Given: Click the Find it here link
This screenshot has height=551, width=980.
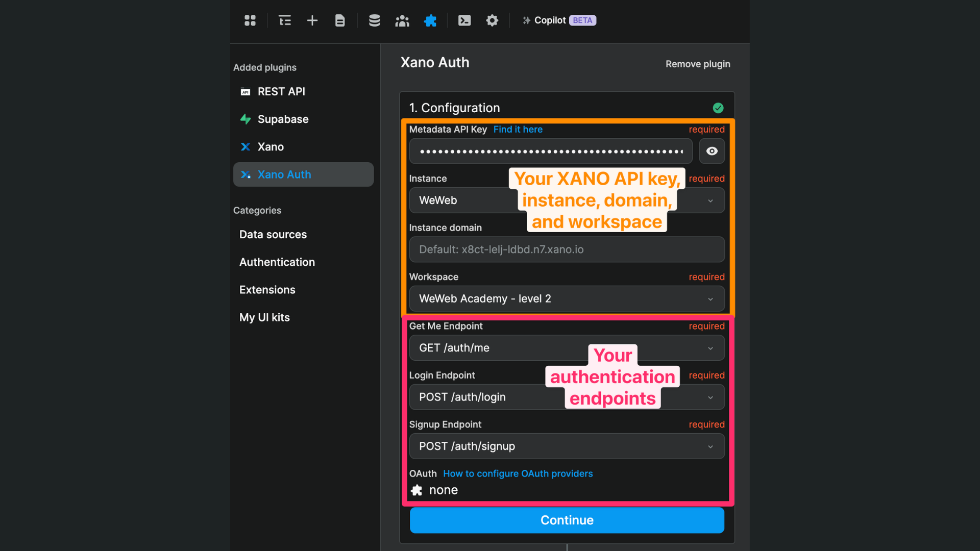Looking at the screenshot, I should (x=518, y=129).
